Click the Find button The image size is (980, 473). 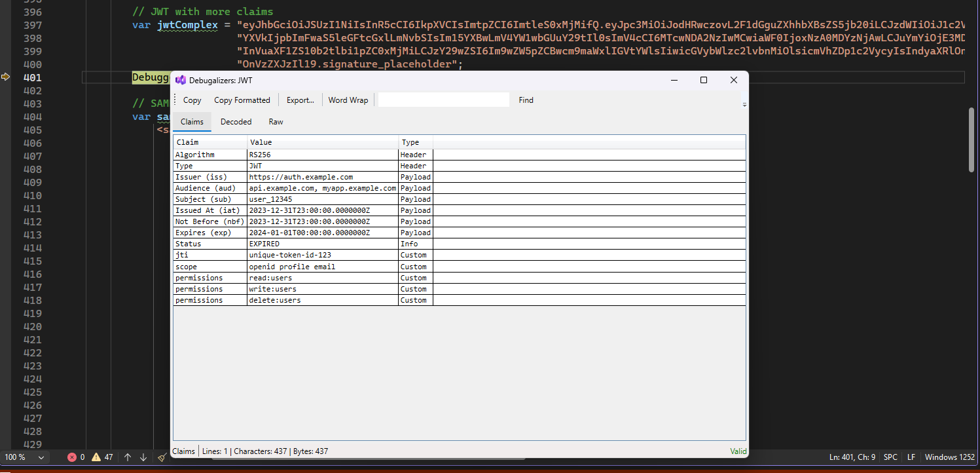tap(526, 100)
